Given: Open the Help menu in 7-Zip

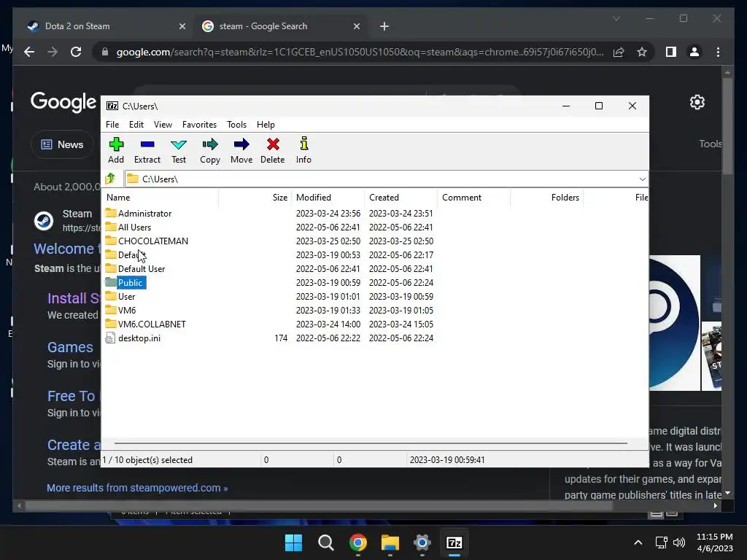Looking at the screenshot, I should (x=266, y=124).
